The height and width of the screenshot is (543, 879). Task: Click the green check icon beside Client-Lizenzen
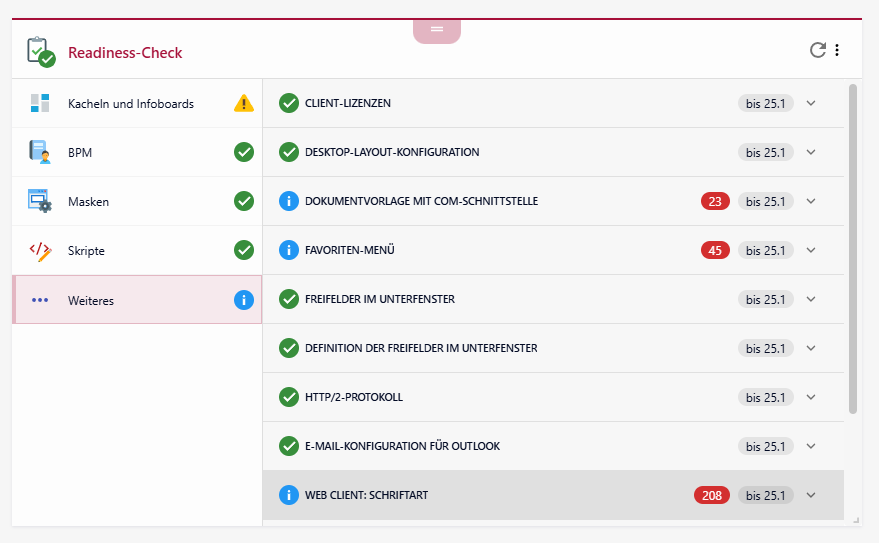[289, 103]
